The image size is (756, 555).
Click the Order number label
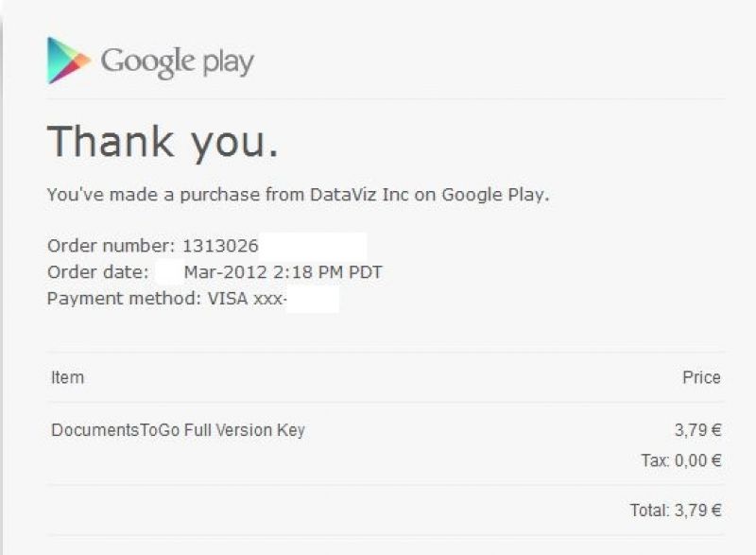111,246
